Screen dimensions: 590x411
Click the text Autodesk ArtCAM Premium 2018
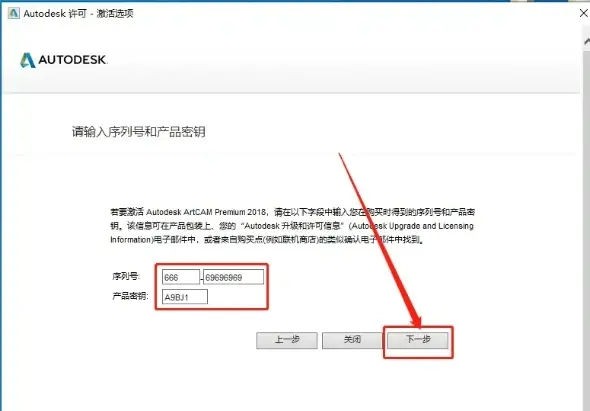[207, 212]
